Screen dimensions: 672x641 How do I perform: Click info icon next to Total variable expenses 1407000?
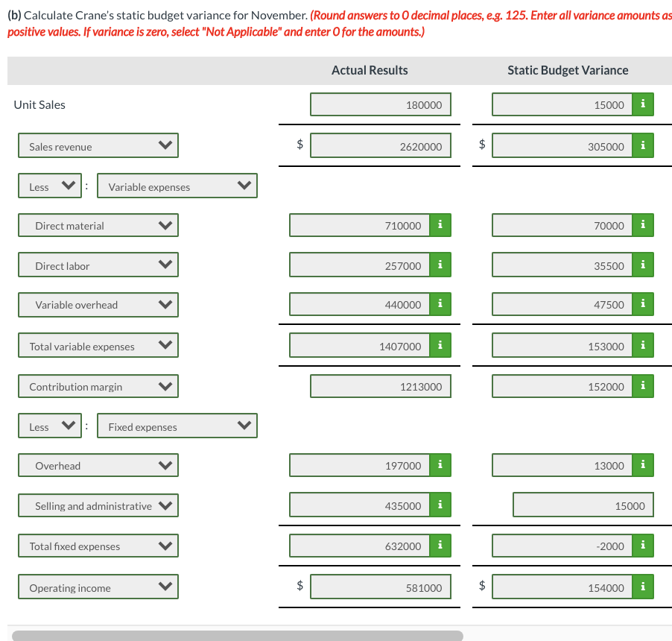[x=440, y=346]
